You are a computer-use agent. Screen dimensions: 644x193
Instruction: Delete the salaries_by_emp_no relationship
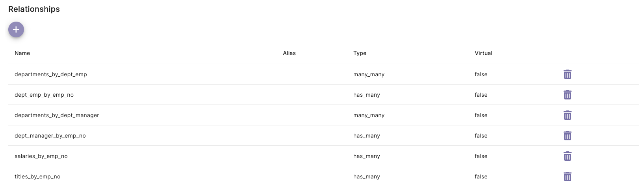[x=567, y=156]
